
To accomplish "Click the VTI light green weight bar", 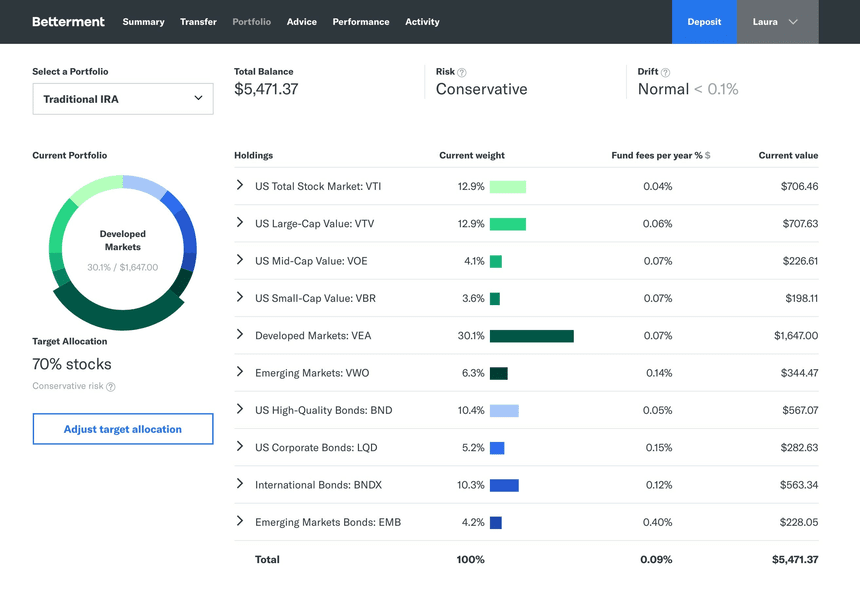I will tap(508, 187).
